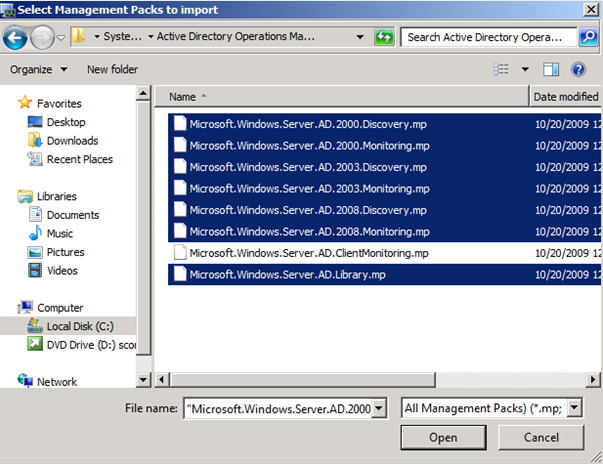Sort by the Name column header
The height and width of the screenshot is (464, 603).
coord(342,96)
